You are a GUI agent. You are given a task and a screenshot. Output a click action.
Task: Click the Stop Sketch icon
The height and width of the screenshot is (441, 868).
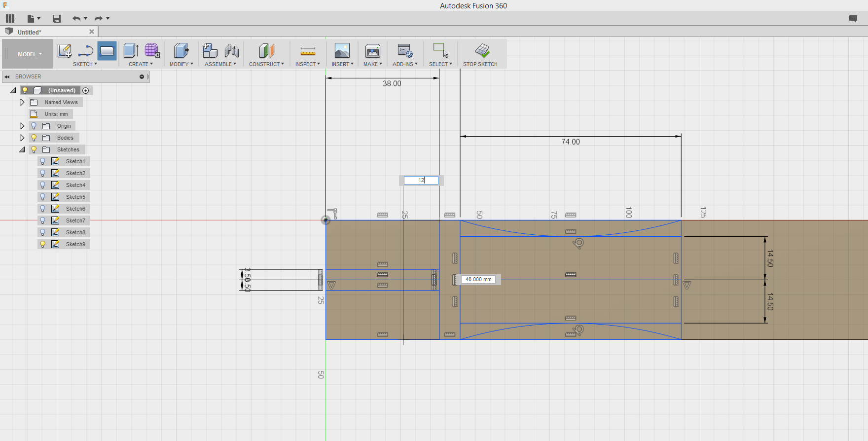[482, 50]
